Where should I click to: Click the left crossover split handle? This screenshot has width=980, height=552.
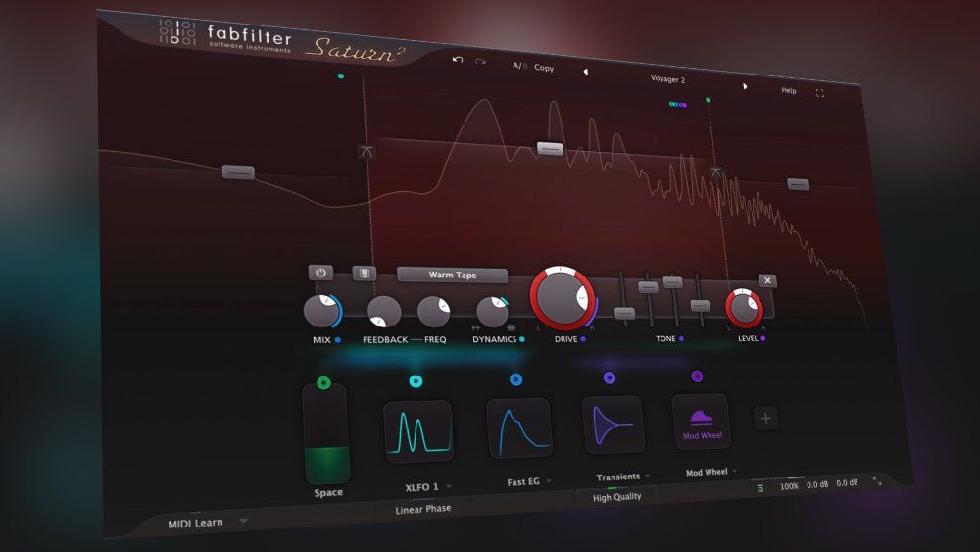[x=367, y=151]
